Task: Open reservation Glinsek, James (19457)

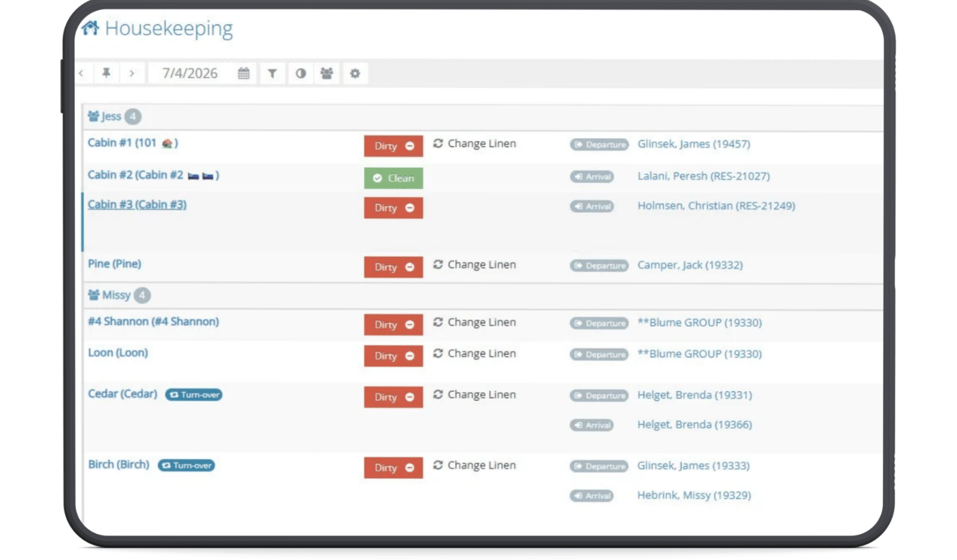Action: click(694, 144)
